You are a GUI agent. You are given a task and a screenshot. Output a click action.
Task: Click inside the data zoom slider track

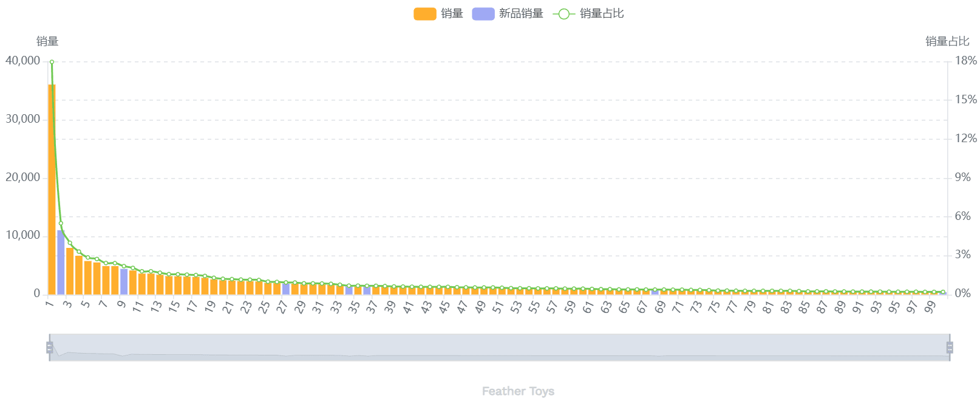pos(498,348)
